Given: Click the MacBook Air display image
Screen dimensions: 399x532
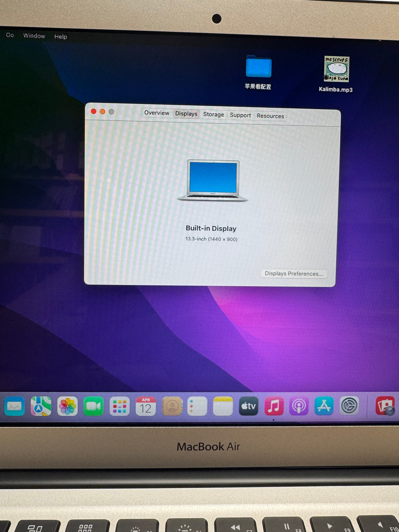Looking at the screenshot, I should (x=213, y=180).
